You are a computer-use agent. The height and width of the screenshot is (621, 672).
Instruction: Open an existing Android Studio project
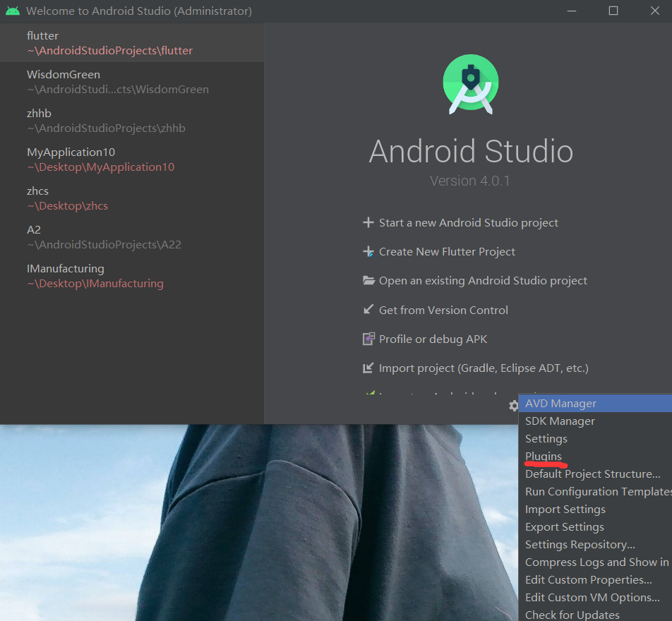pyautogui.click(x=483, y=281)
